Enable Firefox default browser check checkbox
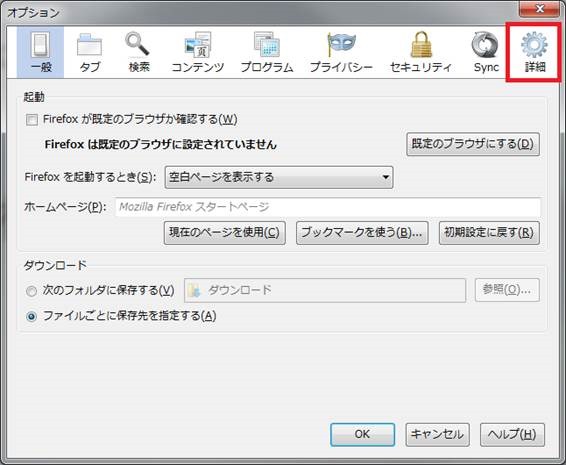This screenshot has height=465, width=566. (x=32, y=119)
